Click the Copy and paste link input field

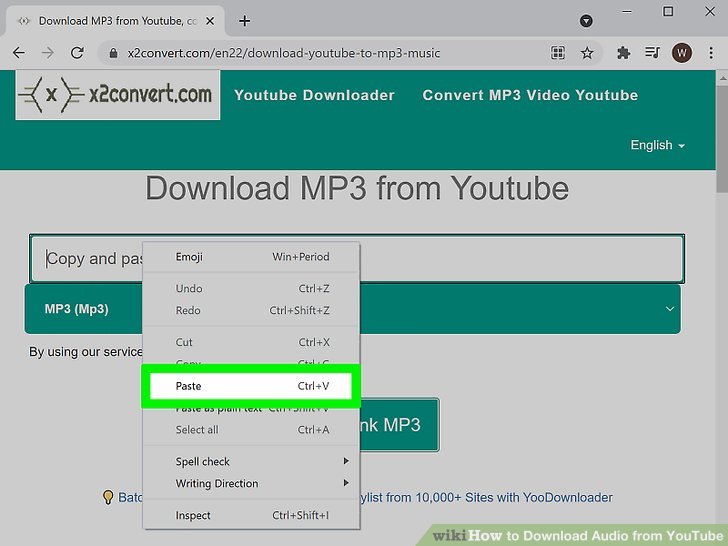point(357,259)
